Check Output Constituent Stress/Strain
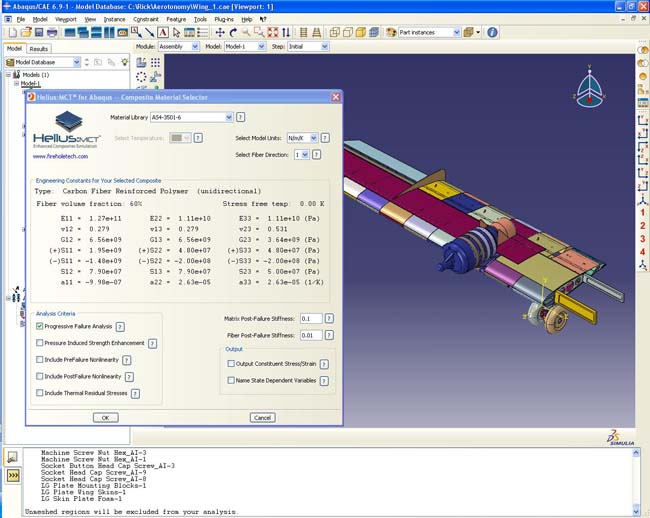The image size is (650, 518). [231, 363]
